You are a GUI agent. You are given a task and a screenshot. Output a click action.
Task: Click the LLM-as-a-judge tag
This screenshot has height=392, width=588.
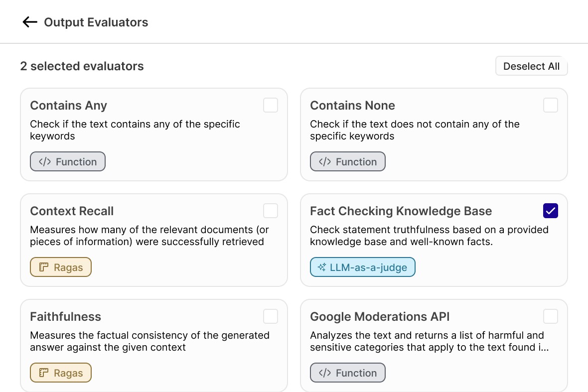362,267
